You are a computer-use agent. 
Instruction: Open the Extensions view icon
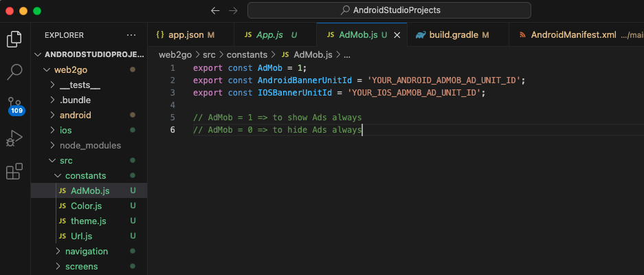pyautogui.click(x=14, y=171)
